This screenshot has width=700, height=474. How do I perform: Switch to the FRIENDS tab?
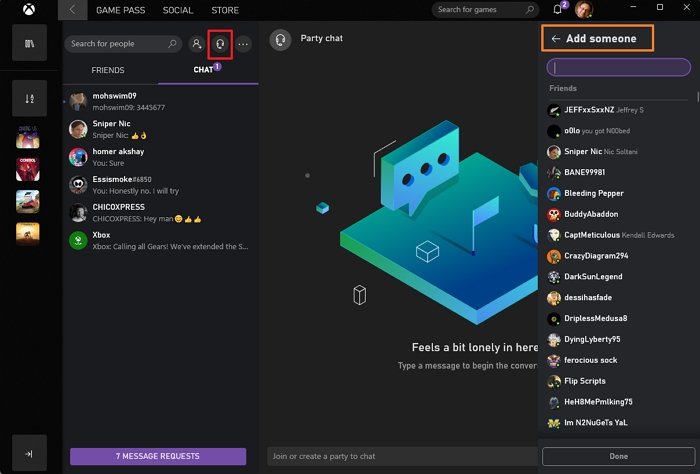click(108, 70)
